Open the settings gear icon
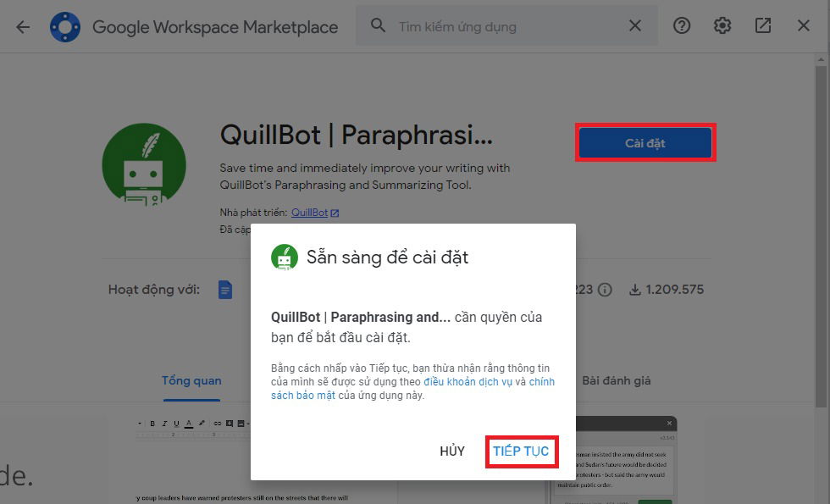The height and width of the screenshot is (504, 830). (722, 25)
